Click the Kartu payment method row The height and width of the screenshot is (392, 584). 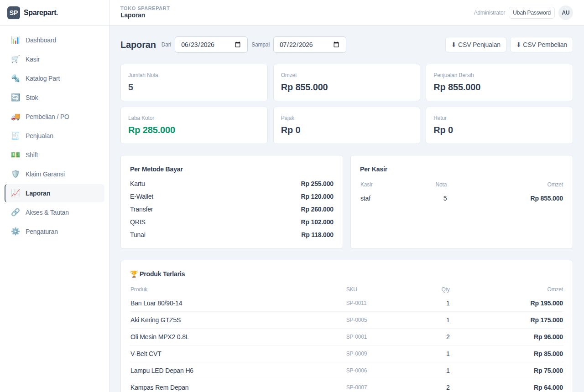[x=232, y=184]
